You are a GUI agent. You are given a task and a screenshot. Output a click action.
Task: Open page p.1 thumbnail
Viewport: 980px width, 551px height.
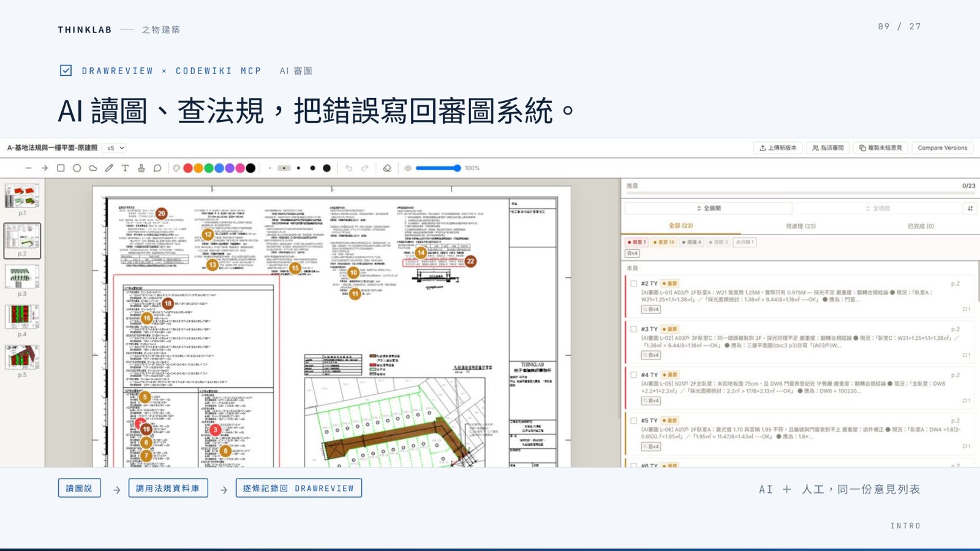22,196
